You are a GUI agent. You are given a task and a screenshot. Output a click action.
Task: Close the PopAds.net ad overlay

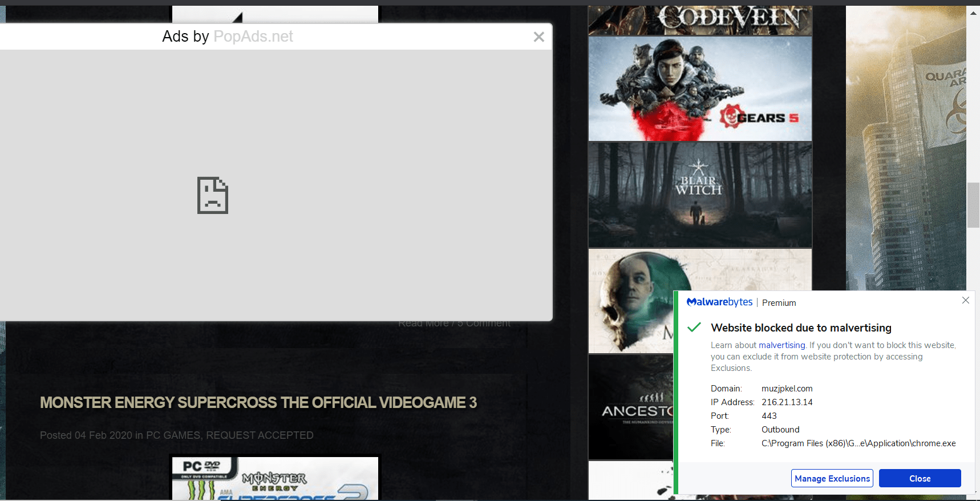538,37
